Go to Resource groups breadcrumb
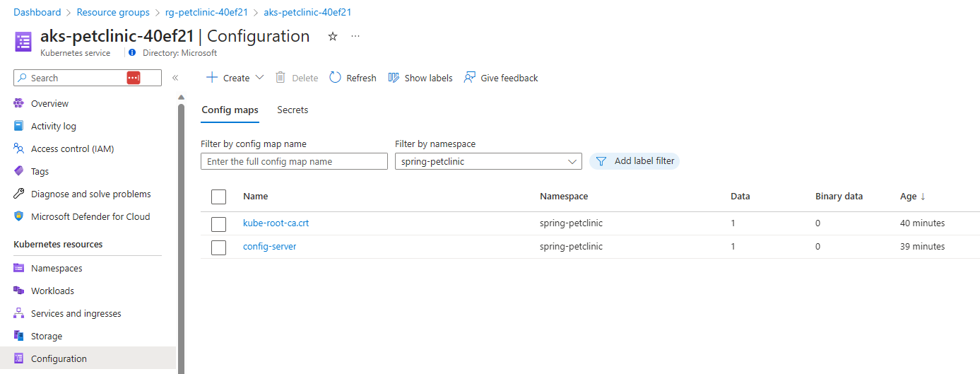Image resolution: width=980 pixels, height=374 pixels. pos(113,12)
